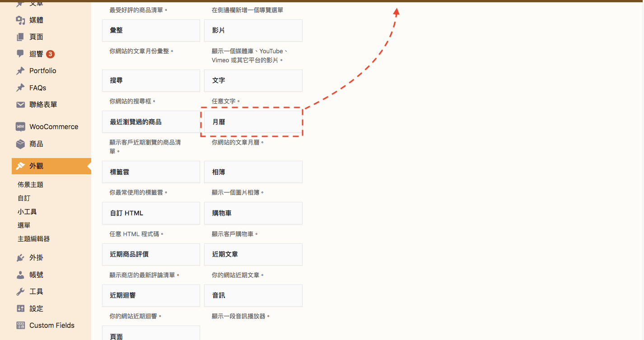Click the Portfolio pin icon

coord(20,71)
